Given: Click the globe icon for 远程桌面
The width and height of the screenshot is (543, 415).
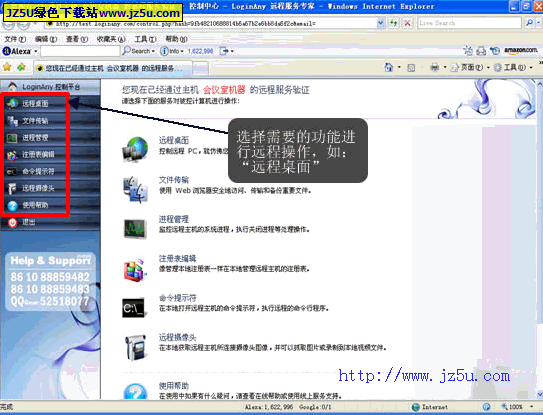Looking at the screenshot, I should tap(135, 149).
